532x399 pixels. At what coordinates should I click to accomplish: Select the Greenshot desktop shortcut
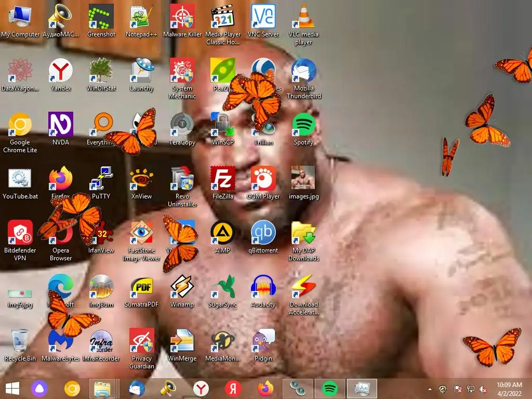coord(101,21)
